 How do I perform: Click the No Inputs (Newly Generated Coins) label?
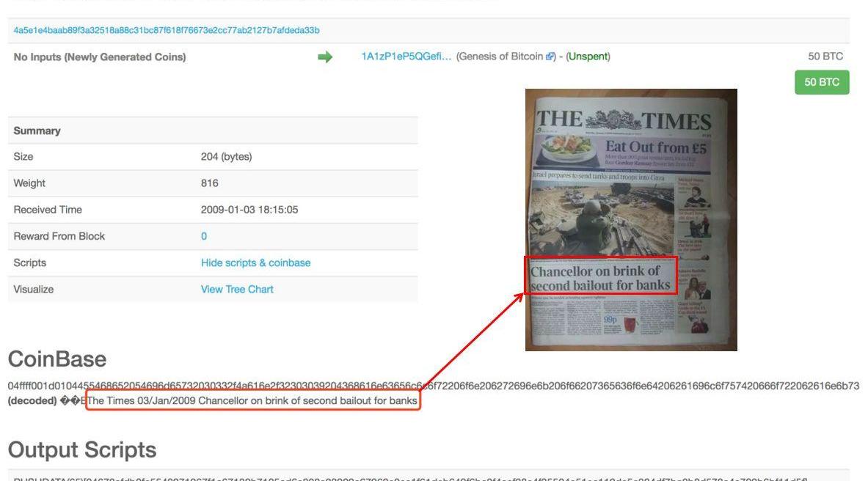pos(100,57)
